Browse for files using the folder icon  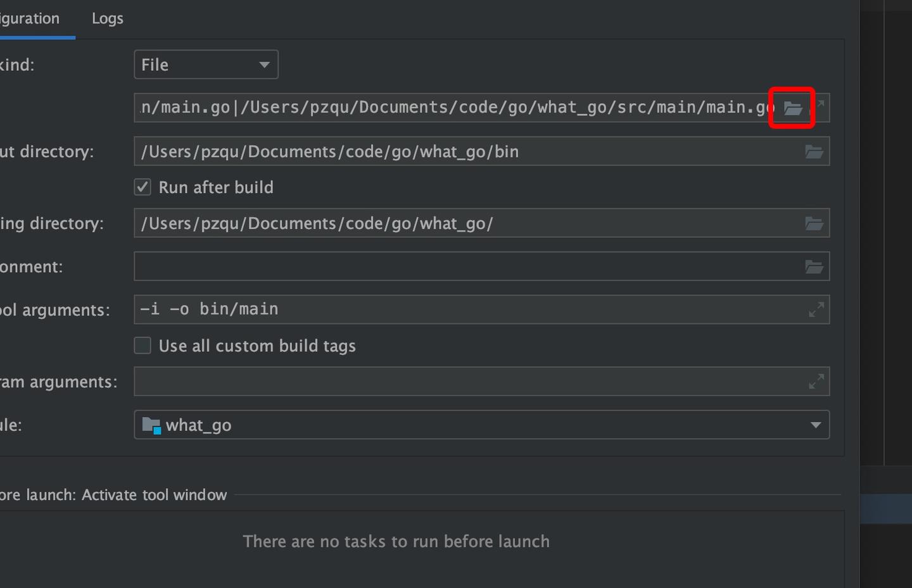(792, 108)
